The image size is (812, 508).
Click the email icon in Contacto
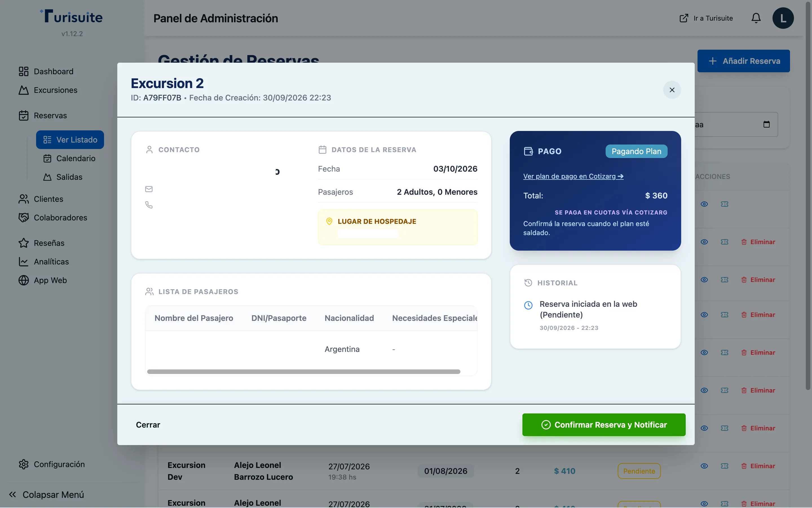[149, 189]
